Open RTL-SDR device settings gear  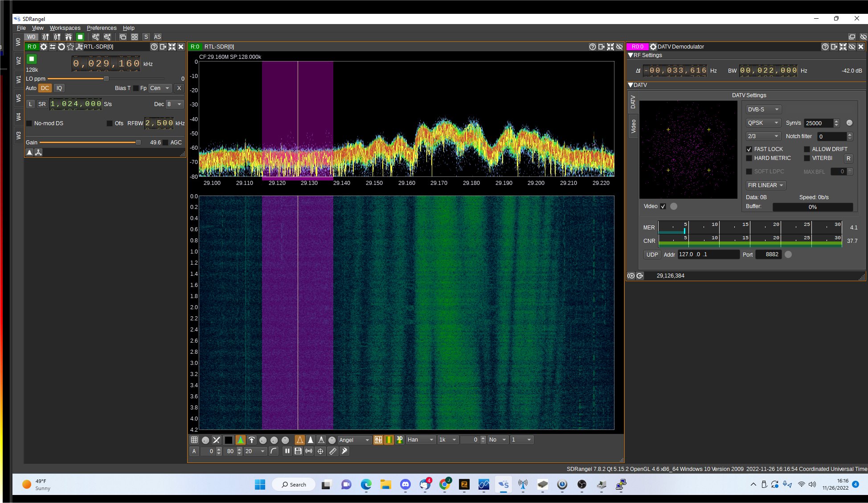pos(44,47)
